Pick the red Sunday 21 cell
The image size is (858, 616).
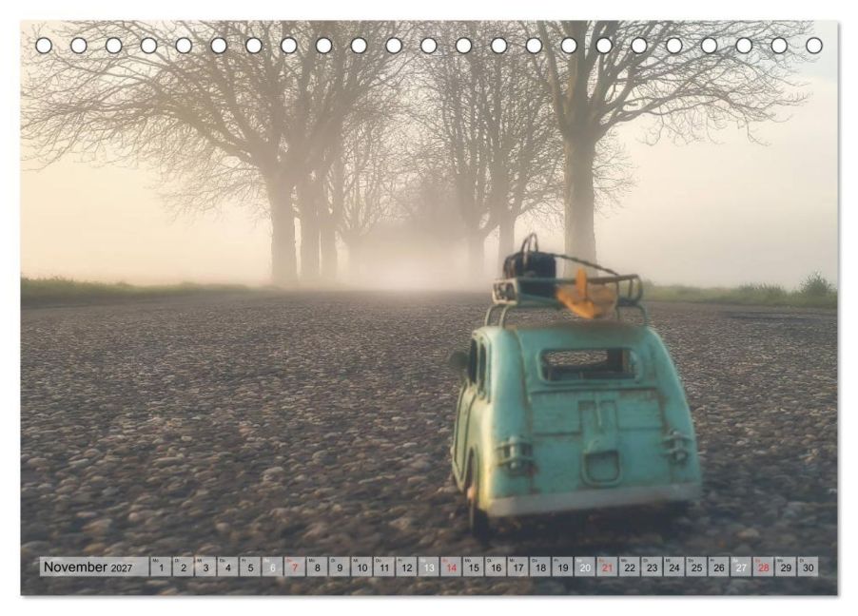[x=608, y=567]
